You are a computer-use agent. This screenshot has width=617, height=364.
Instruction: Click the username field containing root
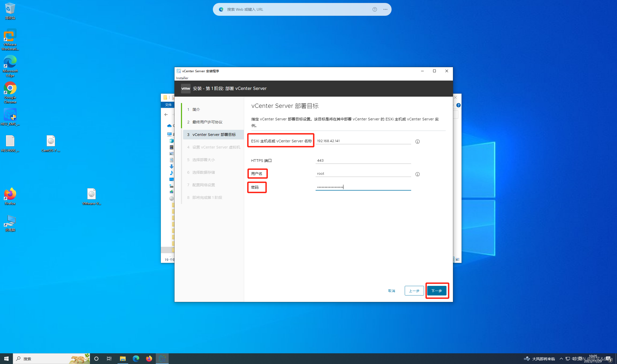pos(363,174)
